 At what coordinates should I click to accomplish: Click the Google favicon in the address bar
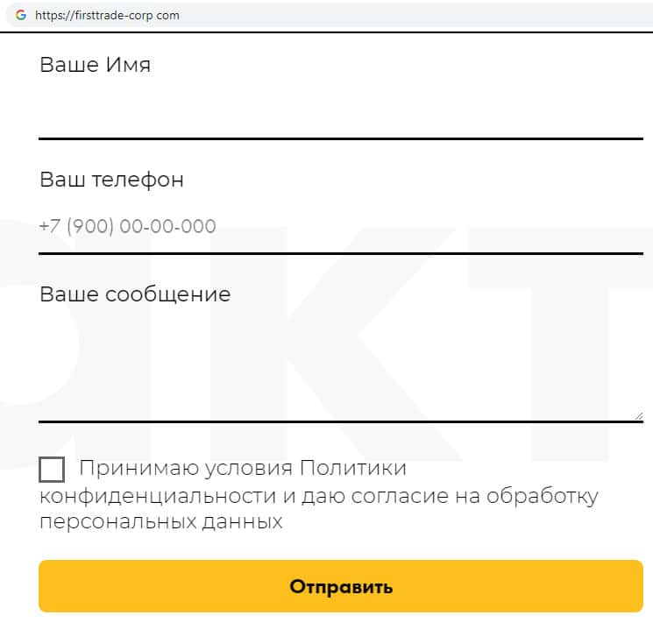[20, 15]
